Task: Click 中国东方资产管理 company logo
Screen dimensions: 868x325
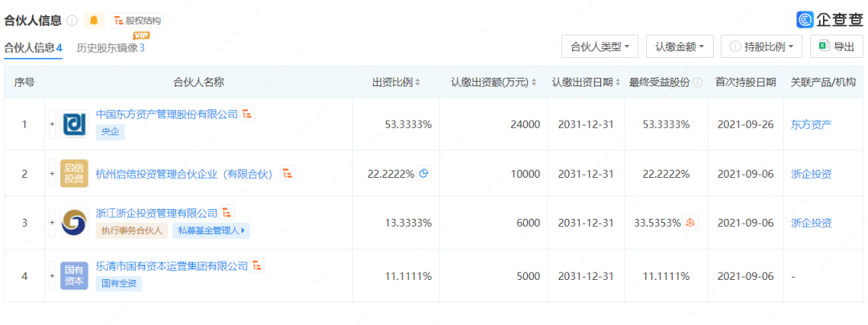Action: tap(74, 125)
